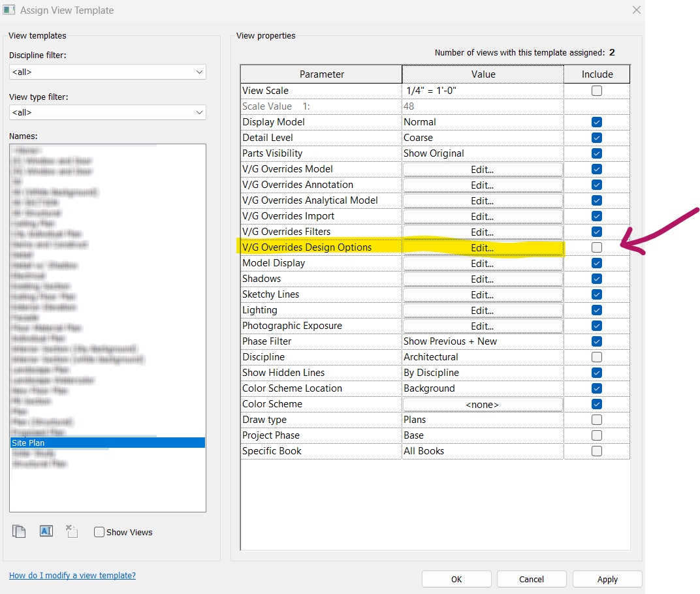This screenshot has width=700, height=594.
Task: Open the 'How do I modify a view template?' link
Action: [72, 575]
